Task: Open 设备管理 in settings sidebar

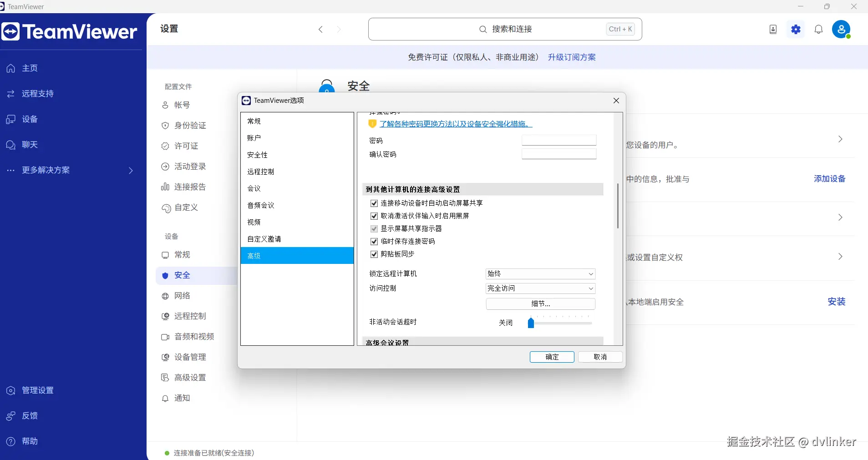Action: 190,357
